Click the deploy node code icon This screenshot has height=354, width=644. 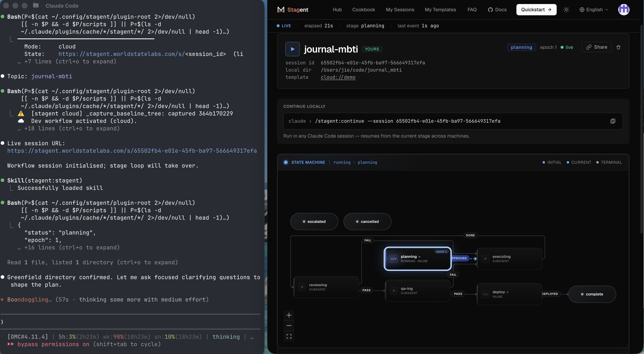pos(485,294)
